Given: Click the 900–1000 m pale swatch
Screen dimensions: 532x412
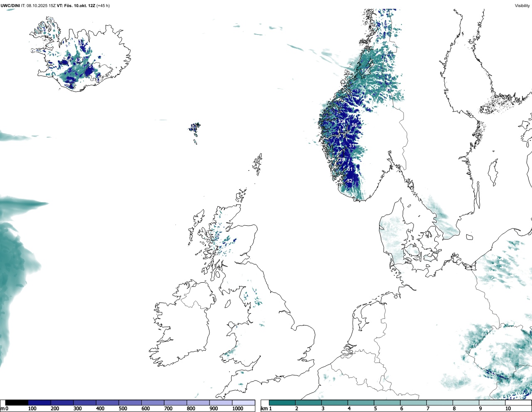Looking at the screenshot, I should pyautogui.click(x=221, y=402).
